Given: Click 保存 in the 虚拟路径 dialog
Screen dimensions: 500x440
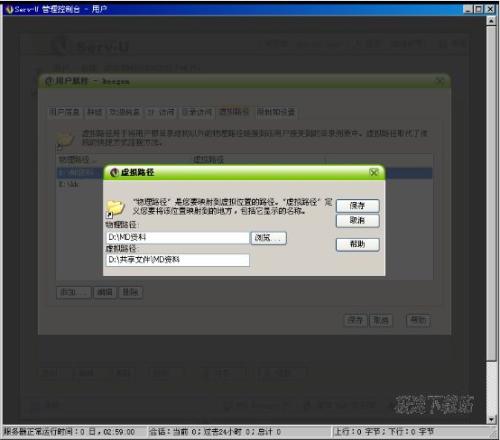Looking at the screenshot, I should click(x=357, y=206).
